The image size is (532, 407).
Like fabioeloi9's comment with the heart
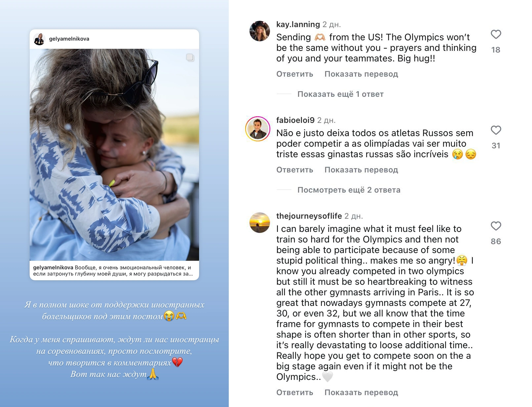coord(496,130)
